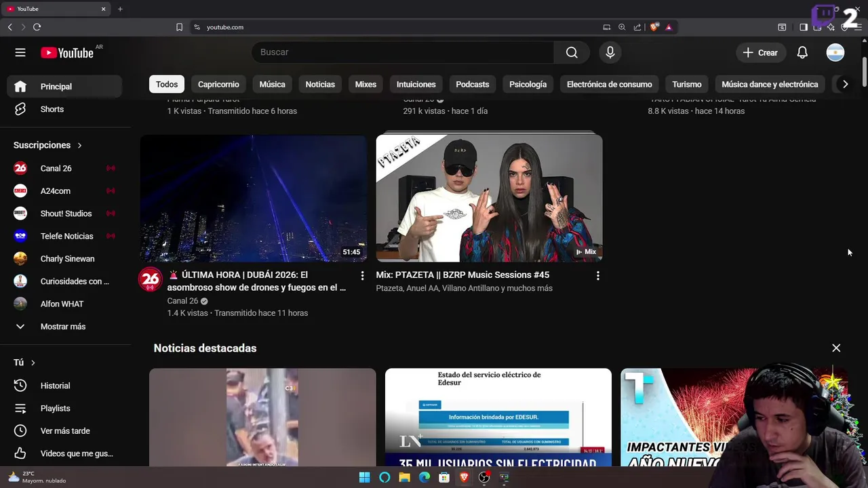The image size is (868, 488).
Task: Select the Música filter chip
Action: [272, 84]
